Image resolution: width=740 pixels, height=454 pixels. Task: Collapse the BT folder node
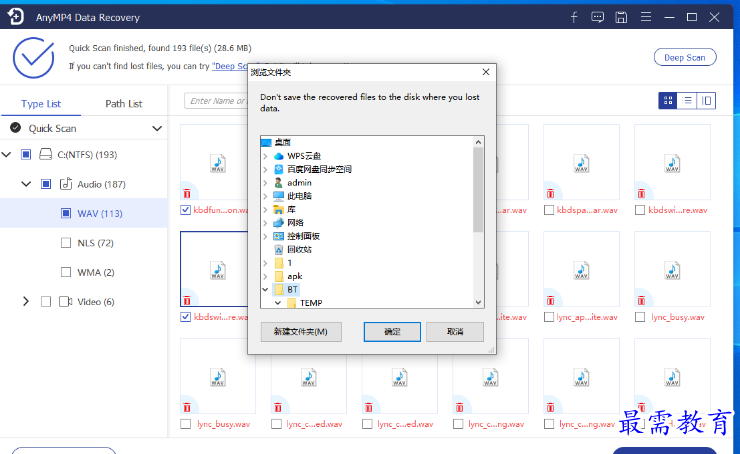[x=265, y=289]
